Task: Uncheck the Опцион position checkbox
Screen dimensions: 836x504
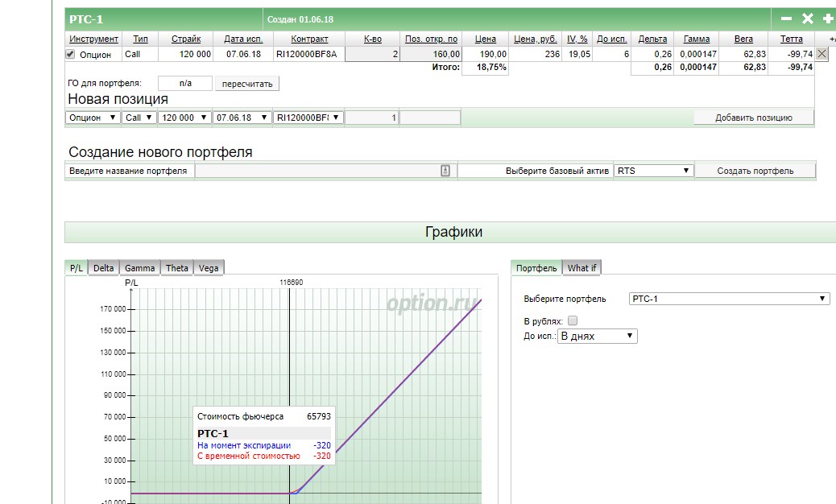Action: (x=70, y=54)
